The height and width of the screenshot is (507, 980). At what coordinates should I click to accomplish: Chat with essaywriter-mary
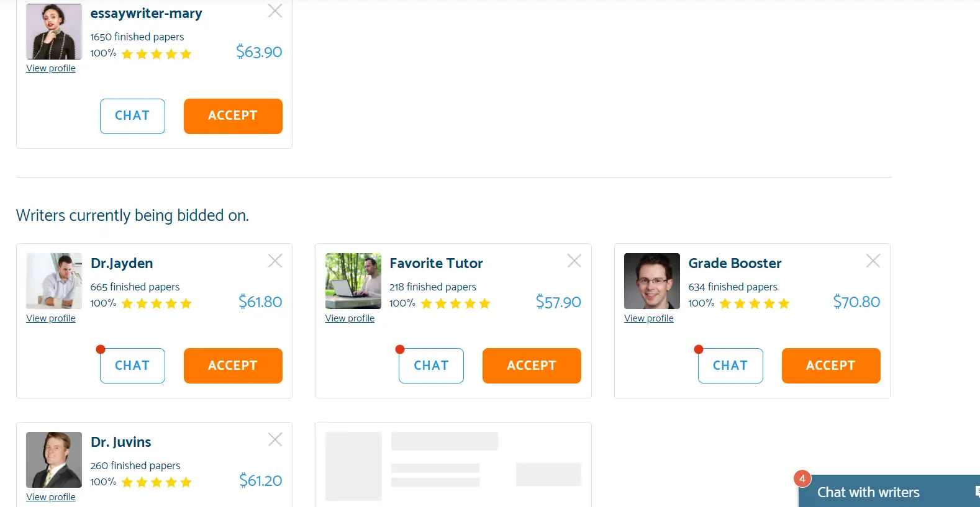click(132, 116)
